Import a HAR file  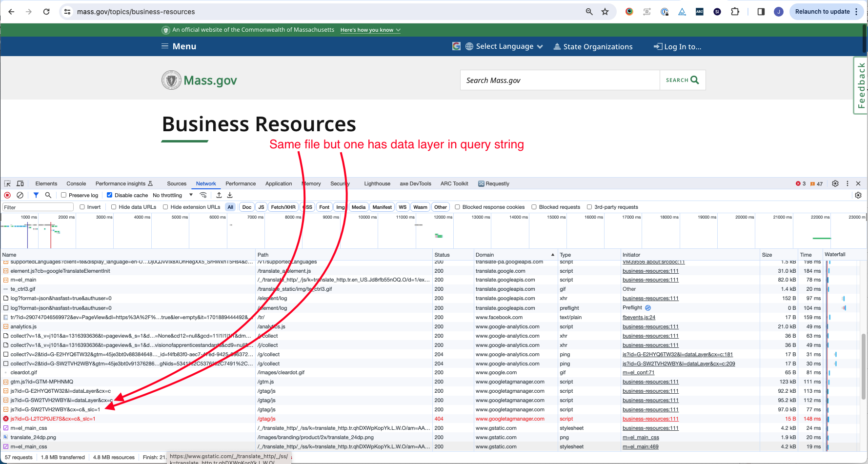pyautogui.click(x=219, y=195)
